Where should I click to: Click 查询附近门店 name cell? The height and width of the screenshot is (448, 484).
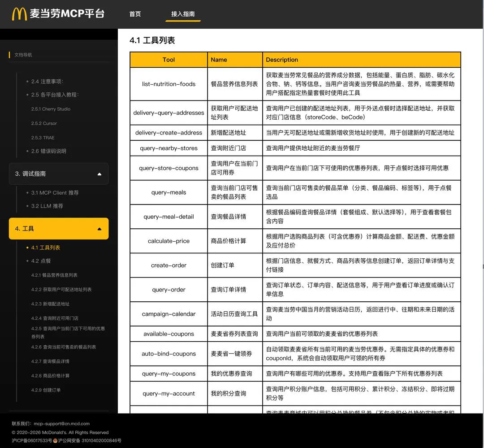pos(234,148)
